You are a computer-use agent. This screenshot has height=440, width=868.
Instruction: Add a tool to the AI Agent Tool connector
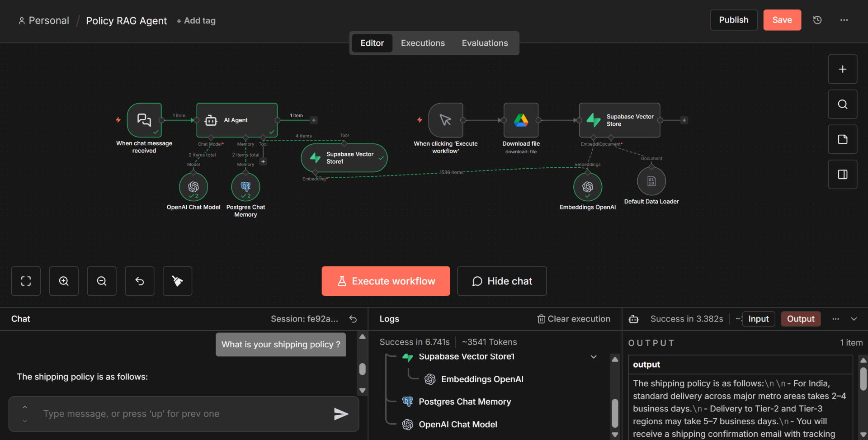(263, 161)
